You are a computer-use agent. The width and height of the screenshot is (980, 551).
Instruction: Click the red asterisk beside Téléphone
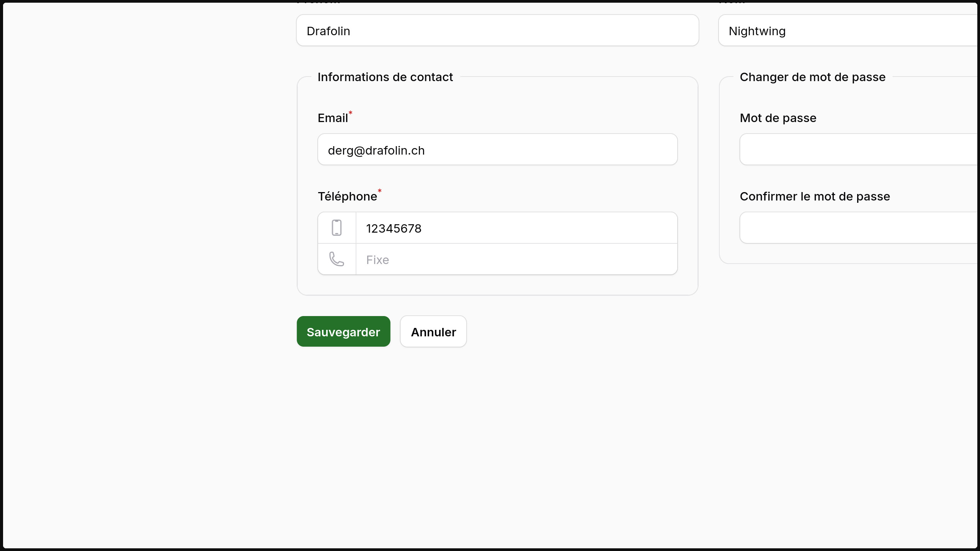(x=379, y=191)
